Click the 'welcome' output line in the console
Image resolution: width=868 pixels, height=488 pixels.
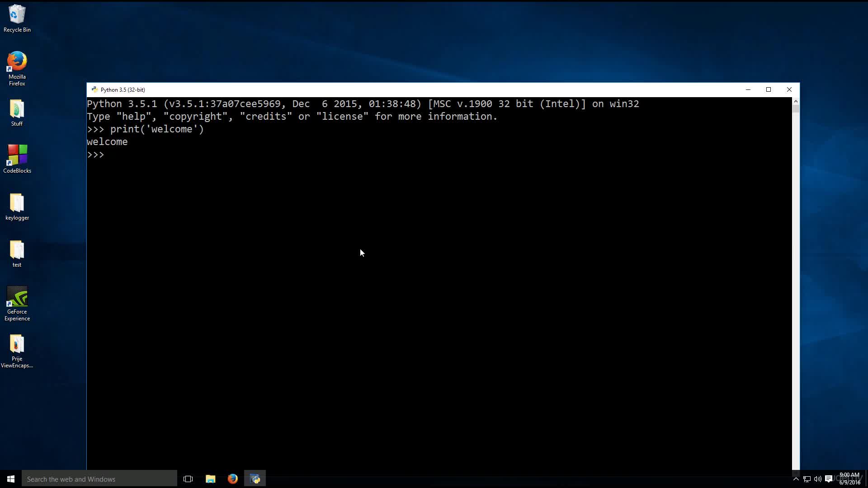click(x=107, y=142)
